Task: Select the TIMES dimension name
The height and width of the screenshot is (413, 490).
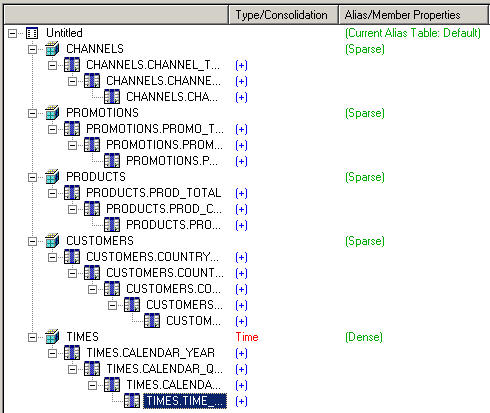Action: pos(83,337)
